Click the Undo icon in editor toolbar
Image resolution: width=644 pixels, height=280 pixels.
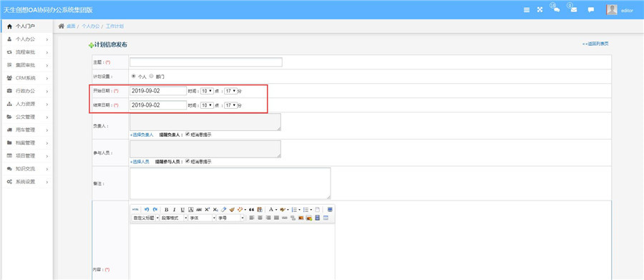(x=147, y=209)
